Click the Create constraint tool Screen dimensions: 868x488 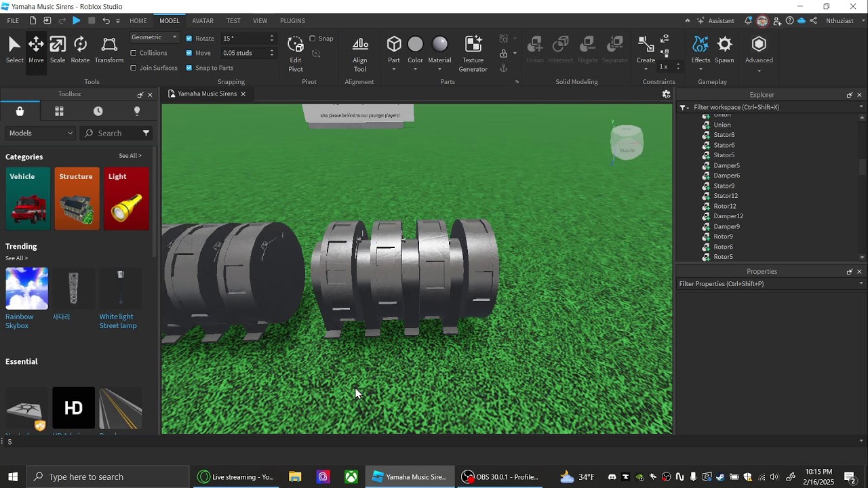(646, 49)
